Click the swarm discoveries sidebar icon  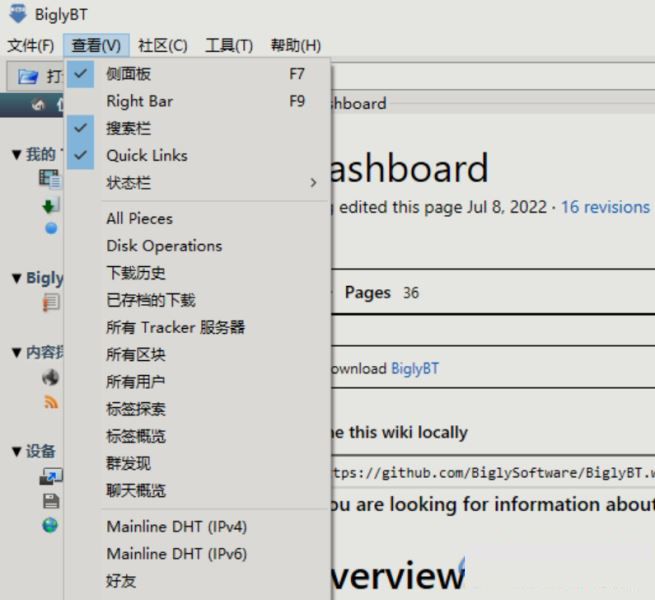51,377
